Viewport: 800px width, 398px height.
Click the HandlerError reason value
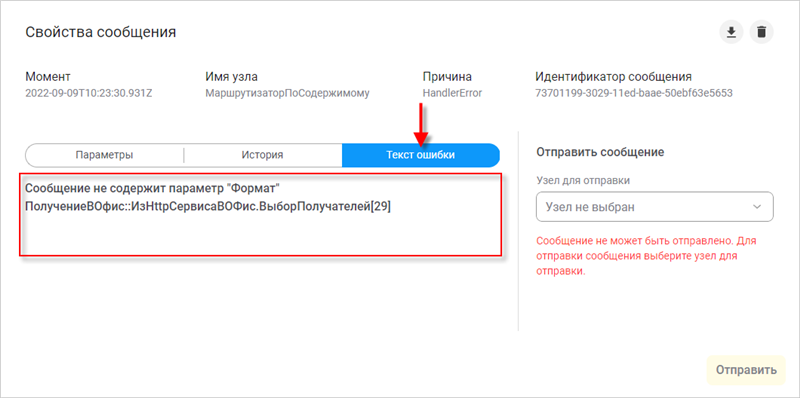450,93
